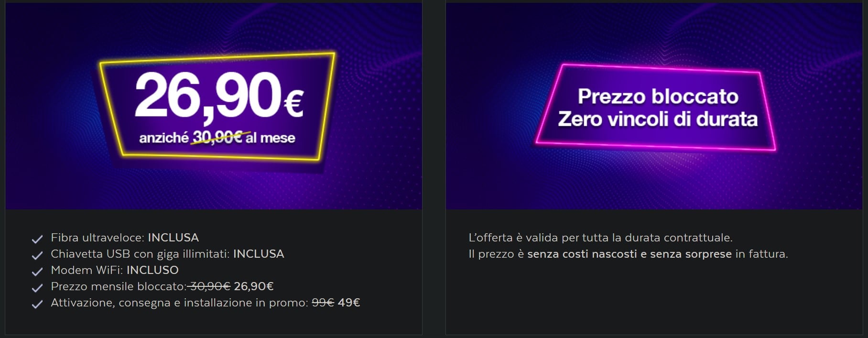Click the checkmark next to Chiavetta USB
Image resolution: width=868 pixels, height=338 pixels.
(37, 255)
